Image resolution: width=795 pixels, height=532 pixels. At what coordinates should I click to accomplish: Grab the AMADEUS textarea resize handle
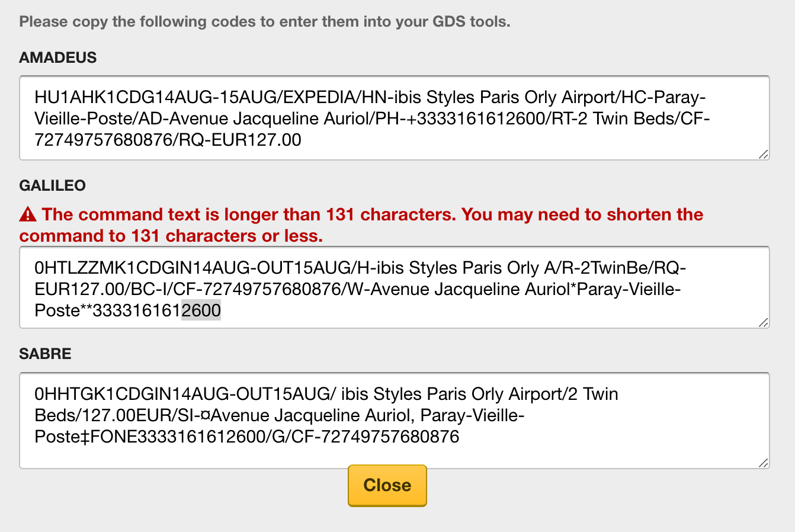coord(764,154)
